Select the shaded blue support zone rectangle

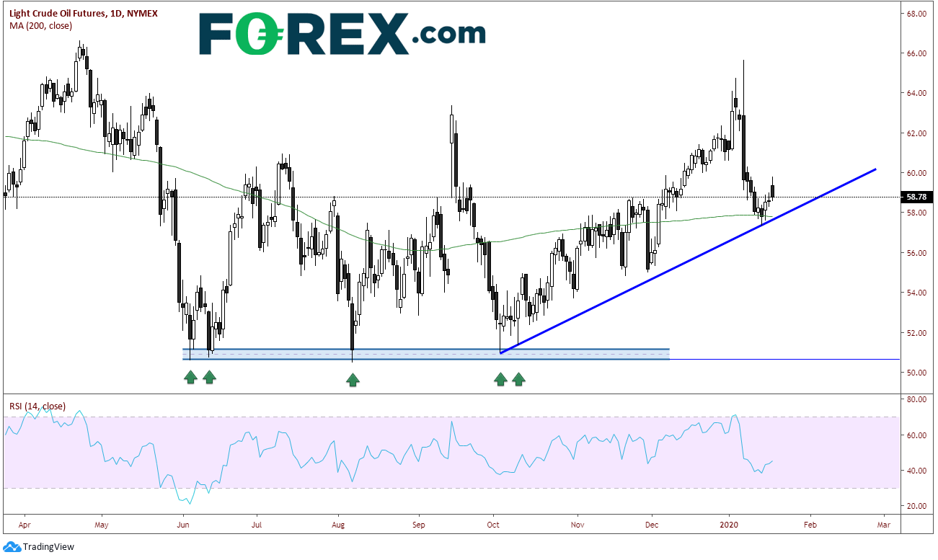(426, 354)
